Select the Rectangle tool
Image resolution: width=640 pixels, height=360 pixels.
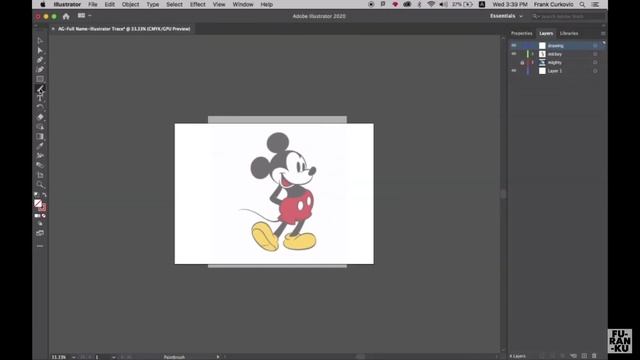(x=40, y=79)
